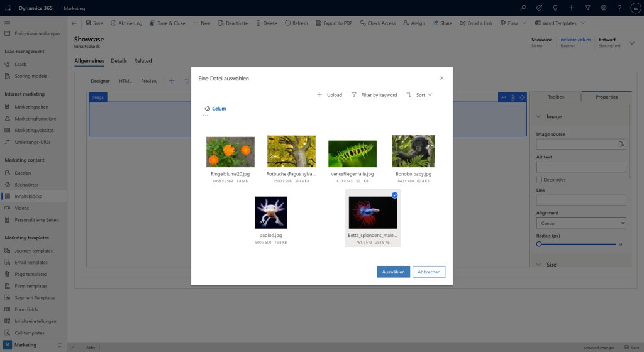Switch to the Details tab
This screenshot has height=352, width=644.
[x=119, y=61]
